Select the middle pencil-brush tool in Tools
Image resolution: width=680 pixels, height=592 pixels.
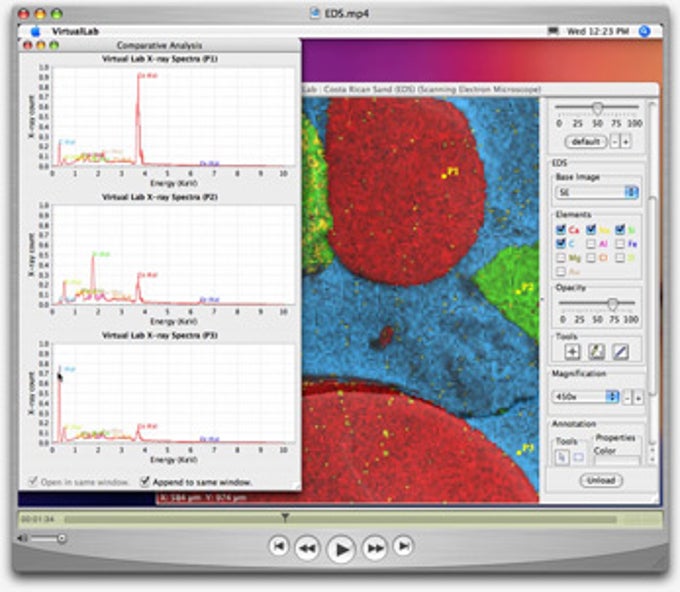coord(596,351)
